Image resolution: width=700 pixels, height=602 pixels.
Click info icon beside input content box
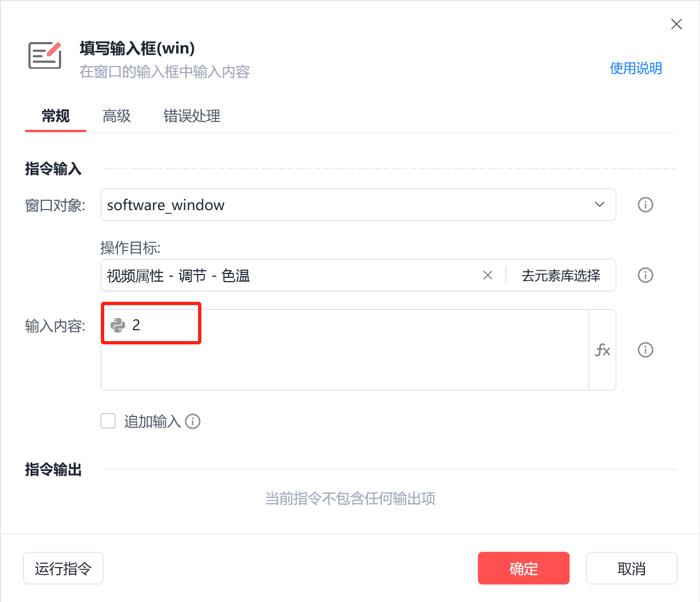coord(645,350)
